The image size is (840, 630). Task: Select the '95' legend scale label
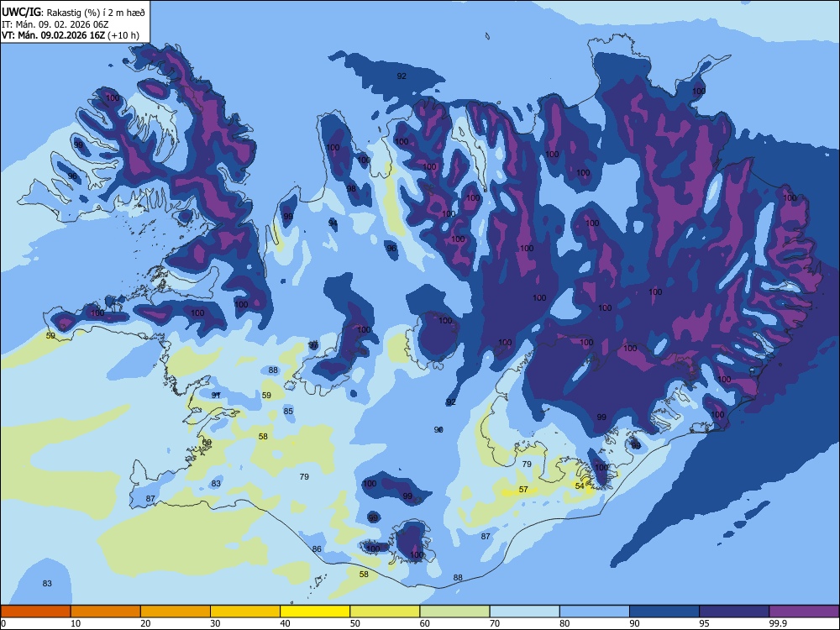tap(704, 623)
